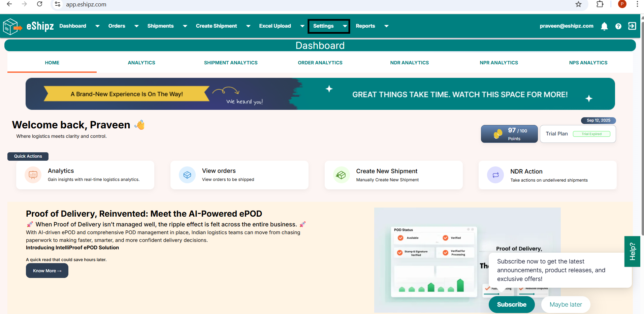This screenshot has height=314, width=644.
Task: Click the View orders box icon
Action: click(x=187, y=175)
